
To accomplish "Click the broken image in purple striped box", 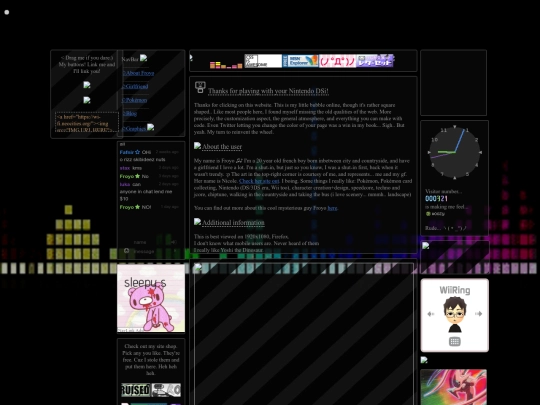I will 426,246.
